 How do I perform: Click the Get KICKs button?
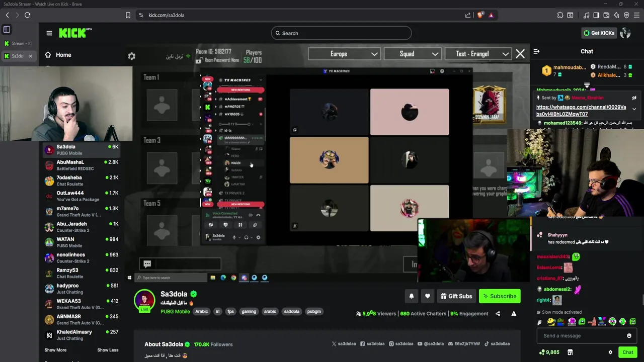click(x=599, y=33)
